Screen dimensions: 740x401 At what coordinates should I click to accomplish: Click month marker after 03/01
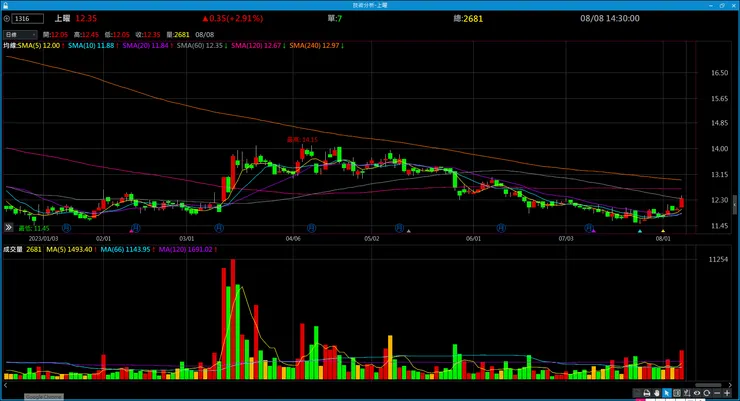click(219, 228)
